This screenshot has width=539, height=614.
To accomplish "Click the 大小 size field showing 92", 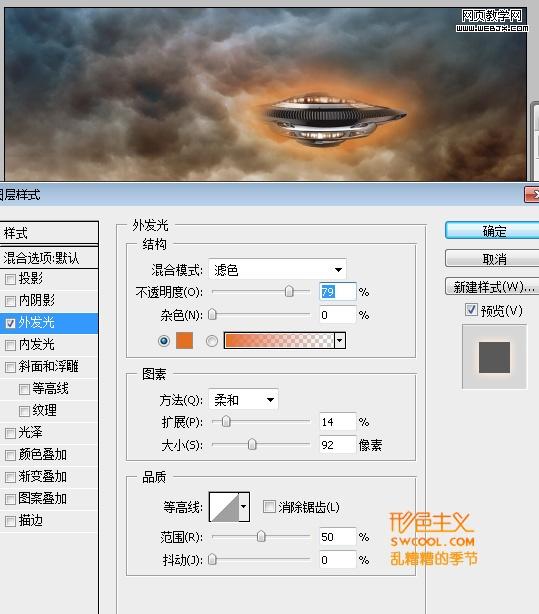I will pyautogui.click(x=338, y=444).
